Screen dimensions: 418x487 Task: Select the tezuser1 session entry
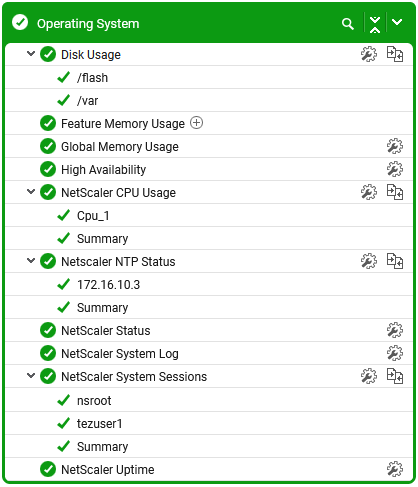click(x=99, y=424)
